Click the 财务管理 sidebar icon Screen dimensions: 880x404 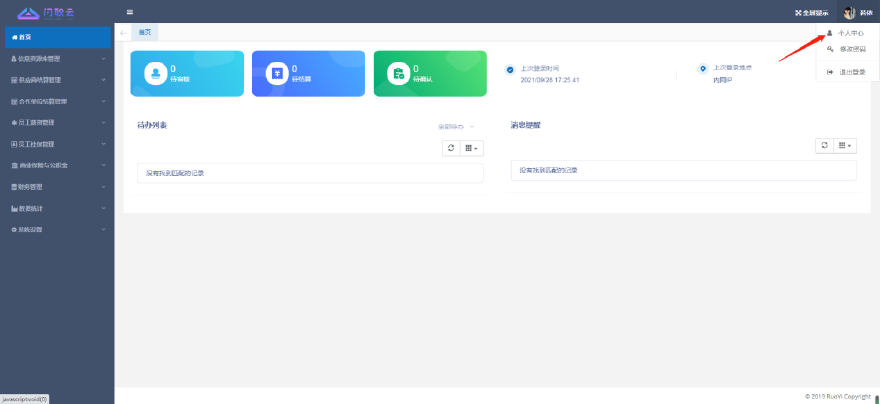pos(14,187)
